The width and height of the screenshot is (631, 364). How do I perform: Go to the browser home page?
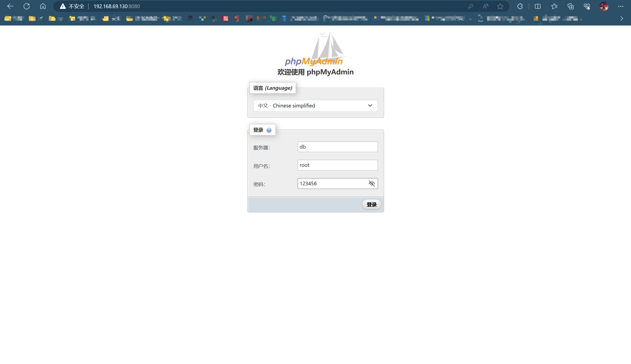[x=43, y=6]
